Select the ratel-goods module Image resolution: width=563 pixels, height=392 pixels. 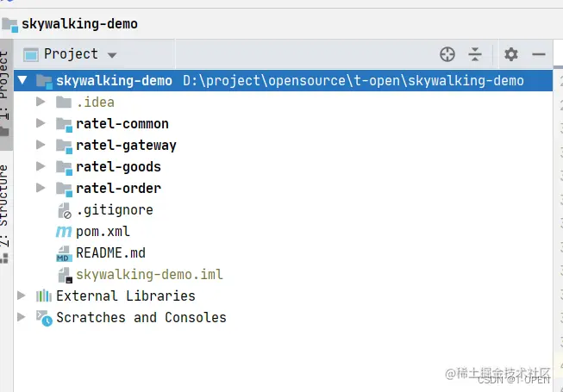click(x=118, y=167)
